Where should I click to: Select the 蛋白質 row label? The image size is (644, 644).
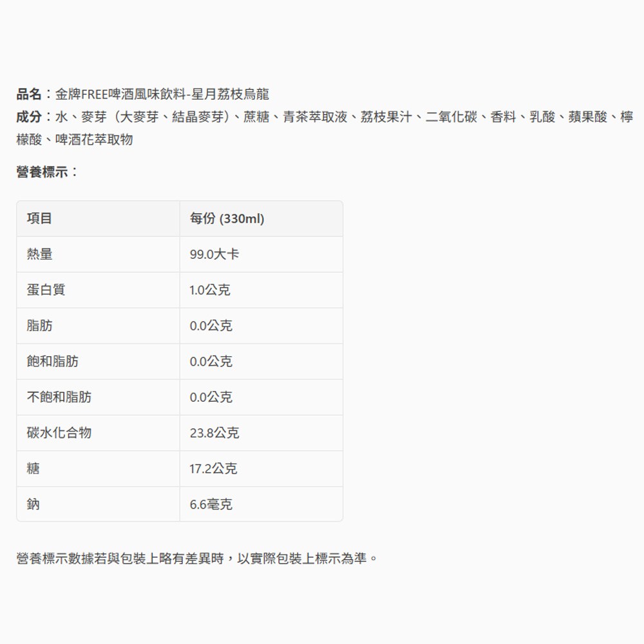[46, 290]
